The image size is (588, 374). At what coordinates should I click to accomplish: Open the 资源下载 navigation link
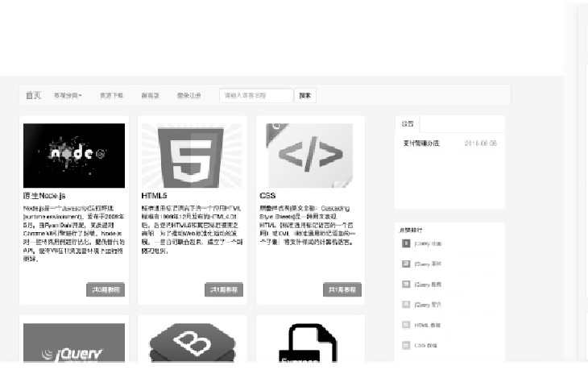click(x=111, y=95)
